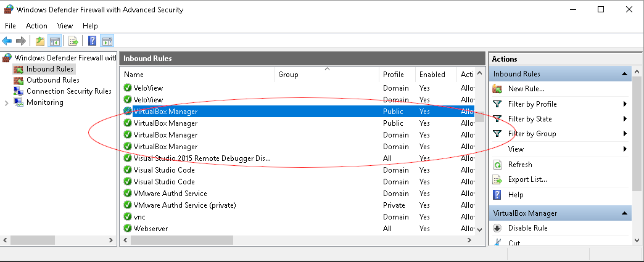Click the Filter by State funnel icon

[497, 119]
